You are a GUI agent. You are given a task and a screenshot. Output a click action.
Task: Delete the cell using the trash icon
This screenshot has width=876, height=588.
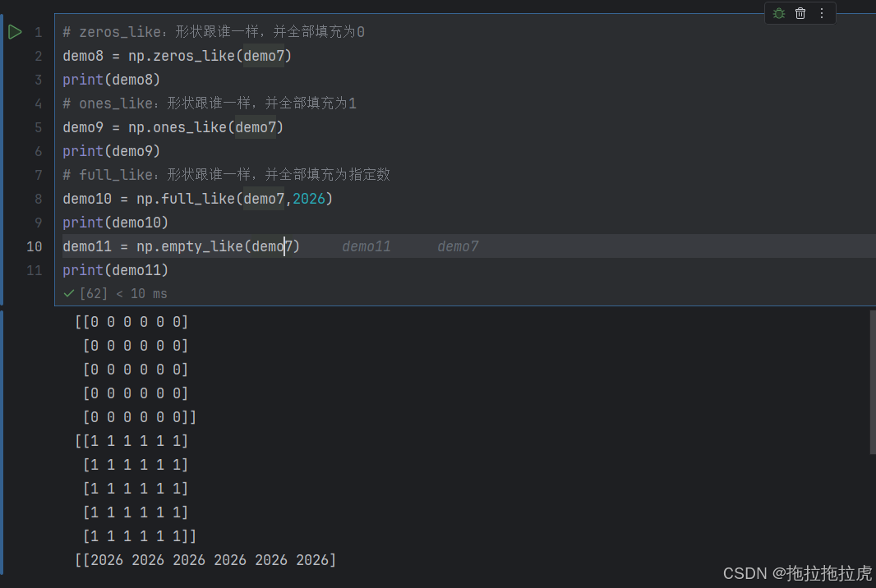click(800, 13)
